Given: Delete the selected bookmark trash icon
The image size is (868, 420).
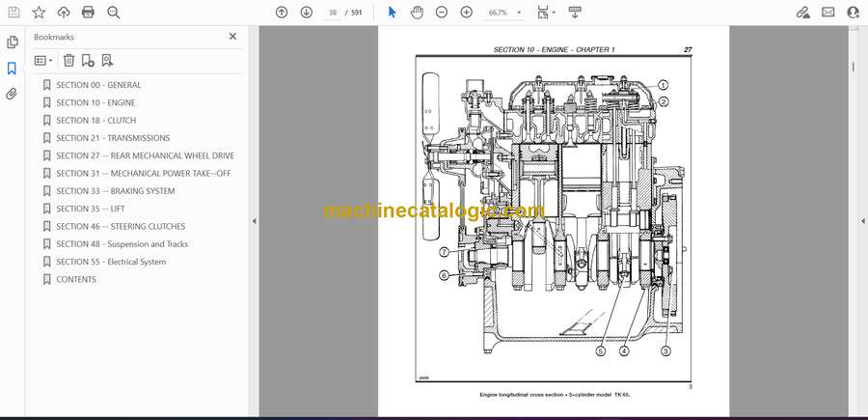Looking at the screenshot, I should pos(68,61).
